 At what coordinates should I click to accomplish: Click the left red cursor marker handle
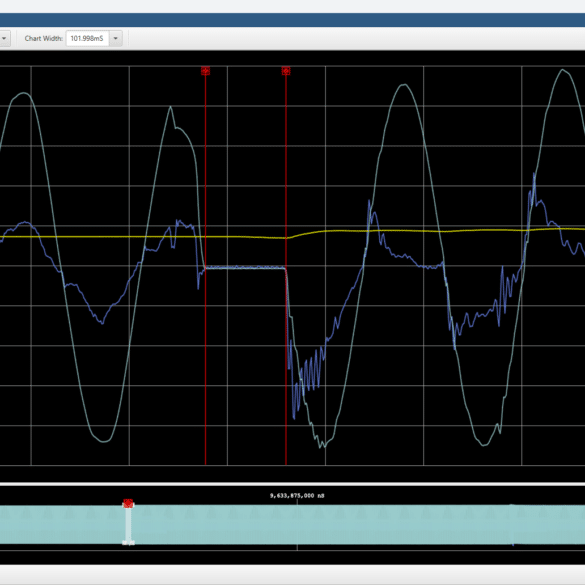coord(205,71)
